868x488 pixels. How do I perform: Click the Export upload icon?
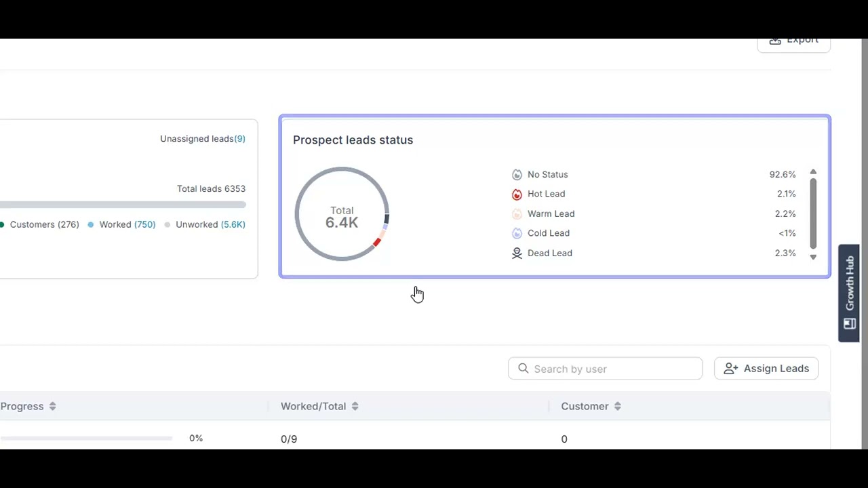point(775,41)
